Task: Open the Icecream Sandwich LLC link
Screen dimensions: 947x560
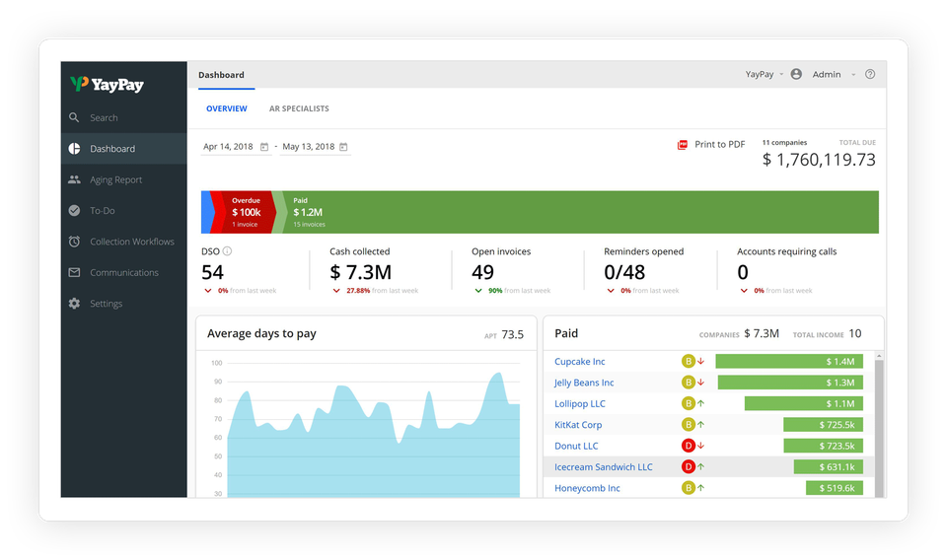Action: click(x=603, y=466)
